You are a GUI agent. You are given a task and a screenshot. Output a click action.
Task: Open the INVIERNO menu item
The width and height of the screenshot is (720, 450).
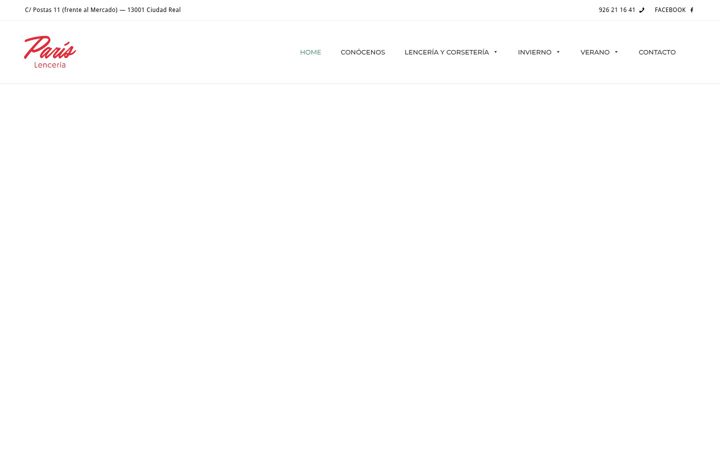[534, 52]
